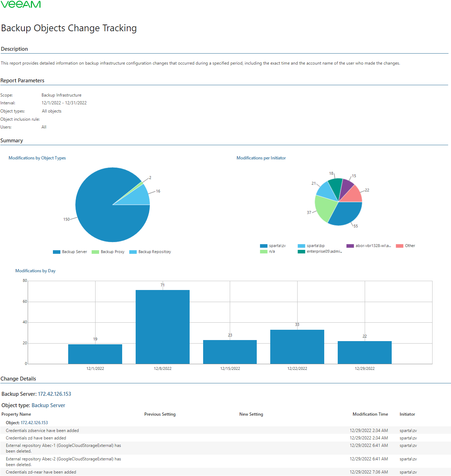Click the Backup Objects Change Tracking title
The height and width of the screenshot is (476, 451).
(69, 28)
